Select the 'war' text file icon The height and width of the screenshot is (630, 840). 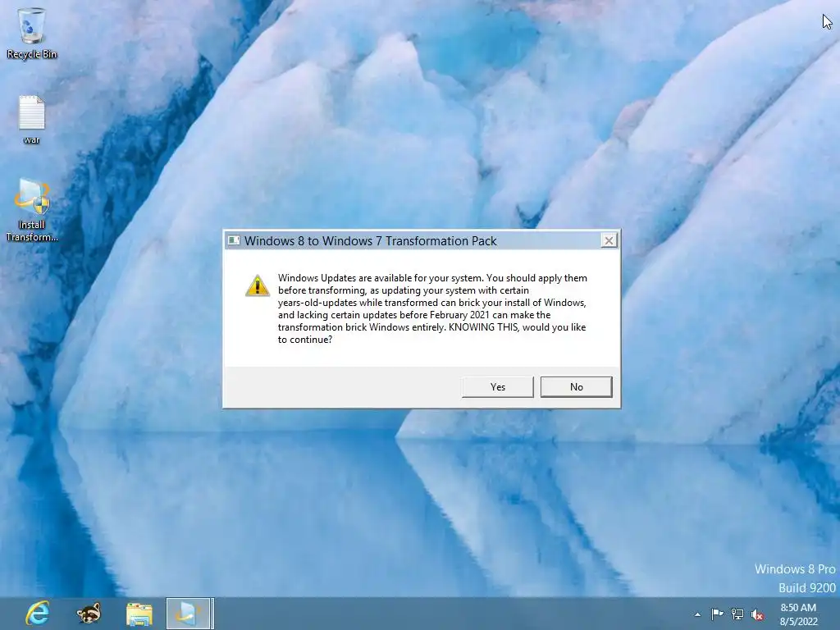coord(32,120)
